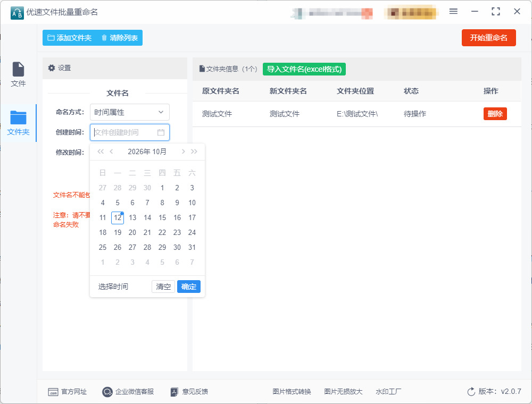Screen dimensions: 532x404
Task: Open 图片无损放大 link
Action: [x=343, y=392]
